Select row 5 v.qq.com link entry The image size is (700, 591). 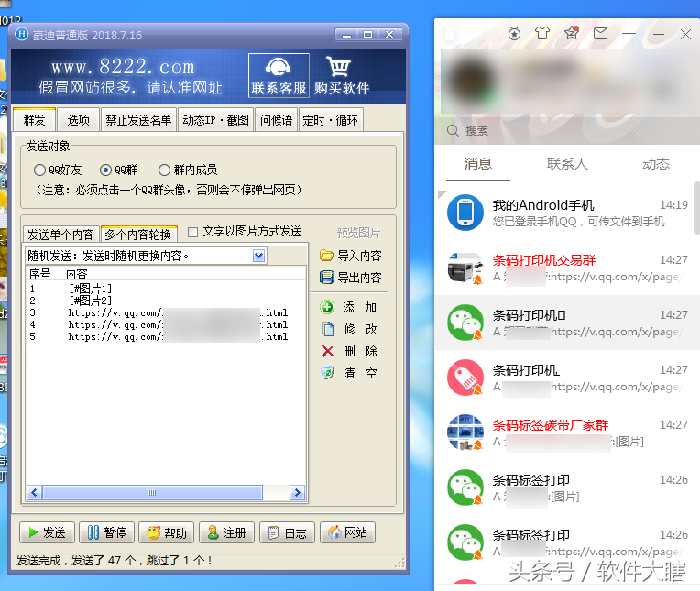tap(165, 336)
